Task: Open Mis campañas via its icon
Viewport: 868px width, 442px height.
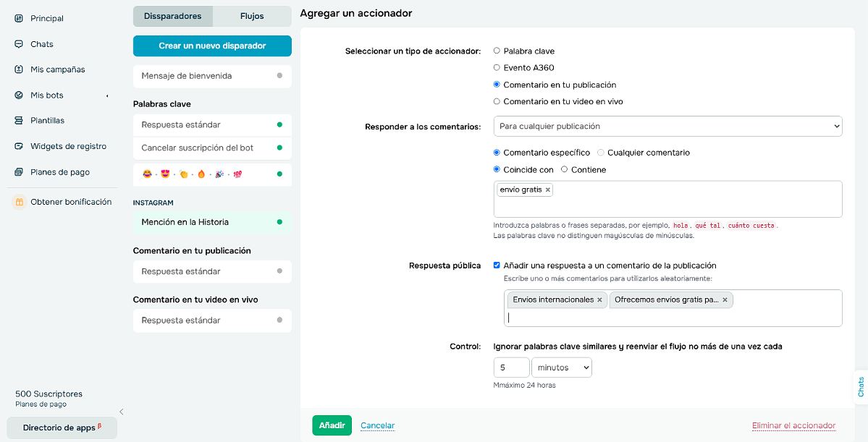Action: point(17,69)
